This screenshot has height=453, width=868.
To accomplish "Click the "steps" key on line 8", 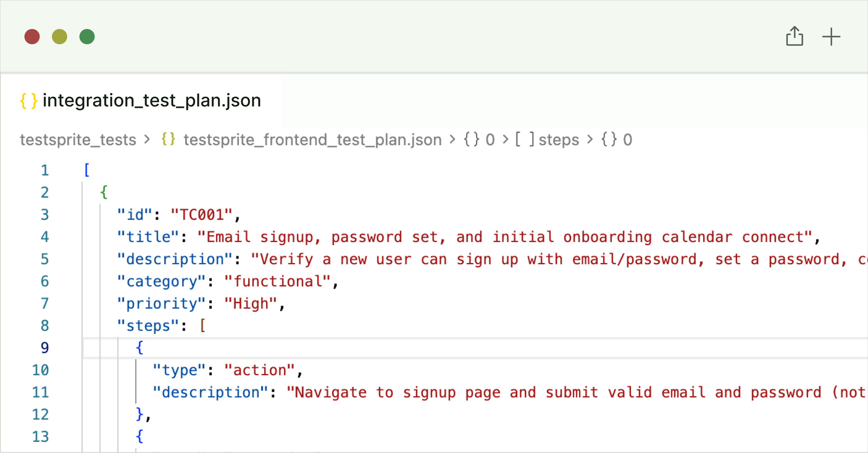I will (148, 326).
